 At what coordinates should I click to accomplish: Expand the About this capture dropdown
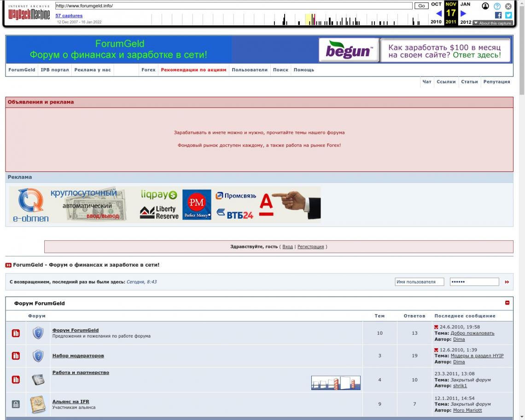492,23
